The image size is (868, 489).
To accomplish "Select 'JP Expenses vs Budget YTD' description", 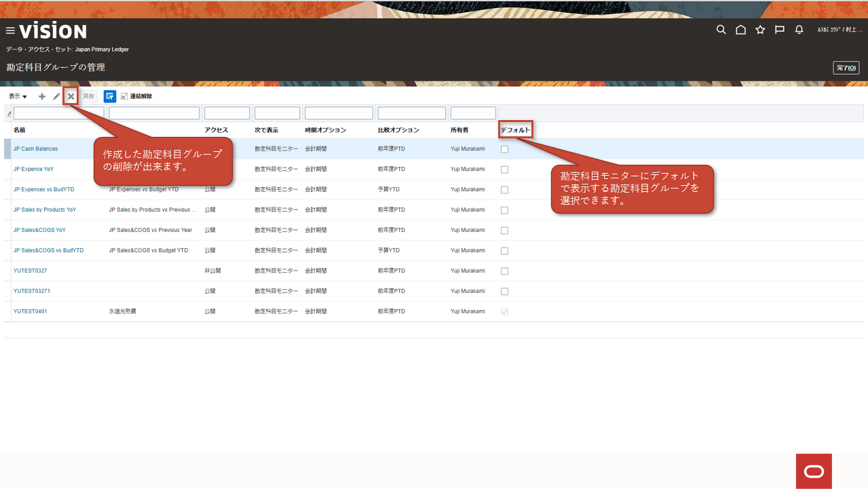I will tap(144, 189).
